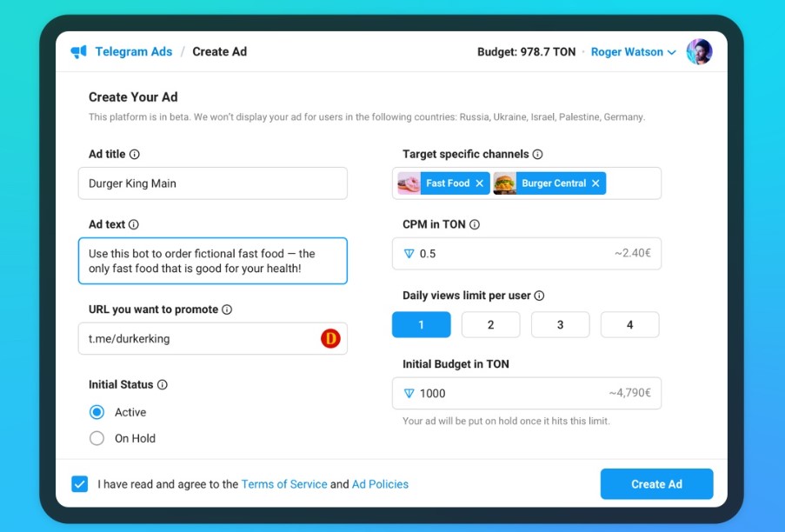
Task: Click the TON icon in the CPM field
Action: tap(409, 254)
